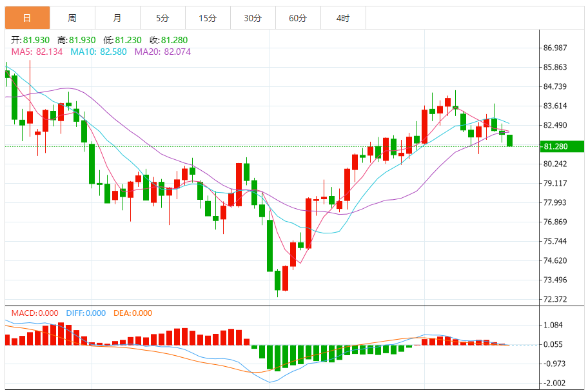Click the DEA:0.000 label
The image size is (588, 390).
(133, 313)
